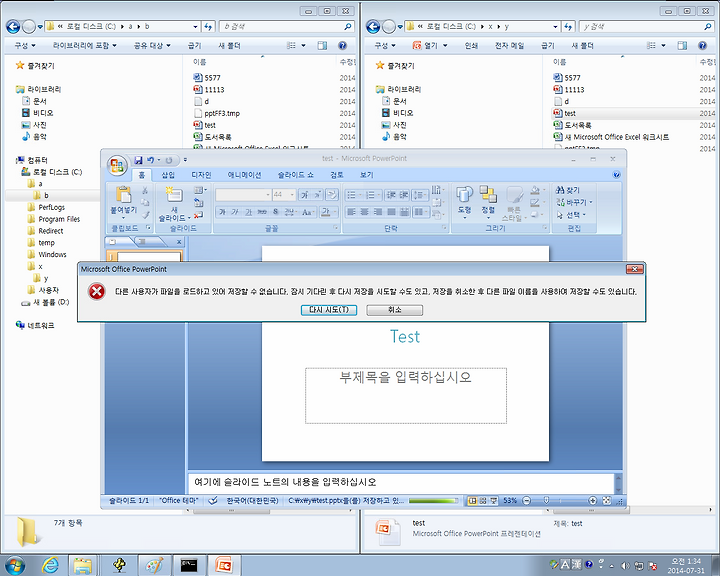This screenshot has width=720, height=576.
Task: Click the Format Painter brush icon
Action: coord(146,215)
